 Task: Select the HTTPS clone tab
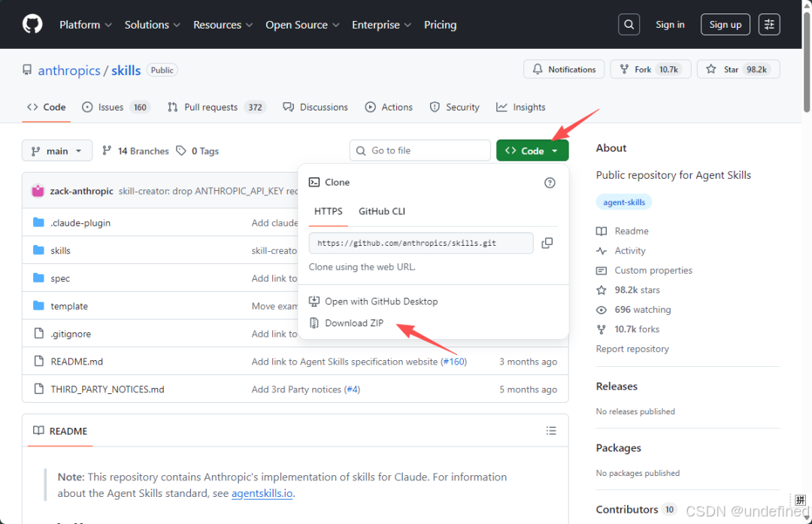coord(329,211)
